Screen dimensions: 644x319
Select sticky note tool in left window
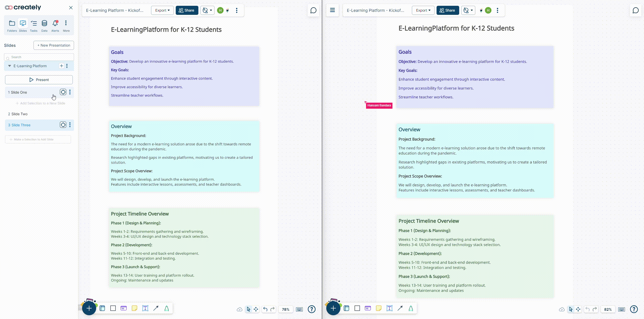134,308
